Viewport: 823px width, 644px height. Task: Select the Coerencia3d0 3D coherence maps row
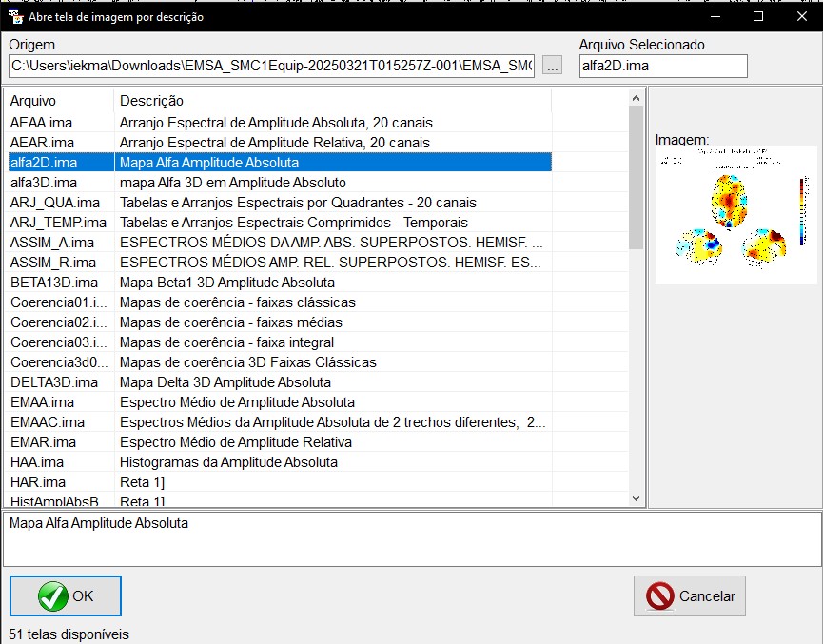tap(59, 362)
